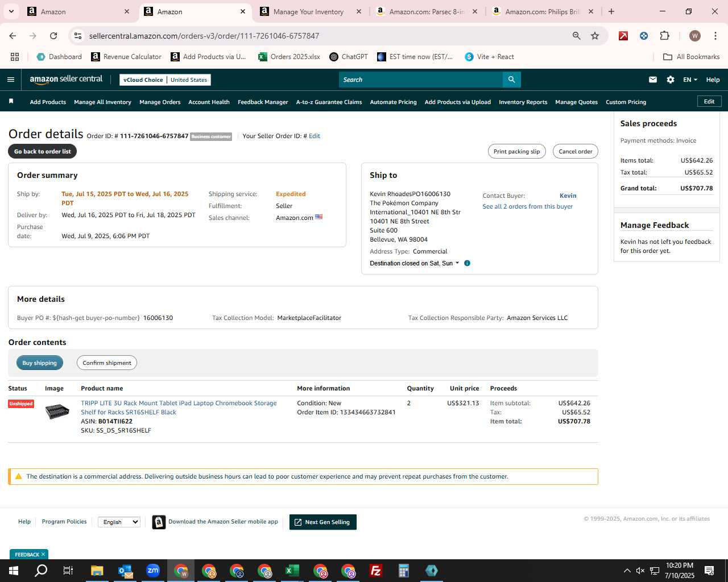Click the bookmark flag icon in navigation bar
This screenshot has height=582, width=728.
click(11, 102)
